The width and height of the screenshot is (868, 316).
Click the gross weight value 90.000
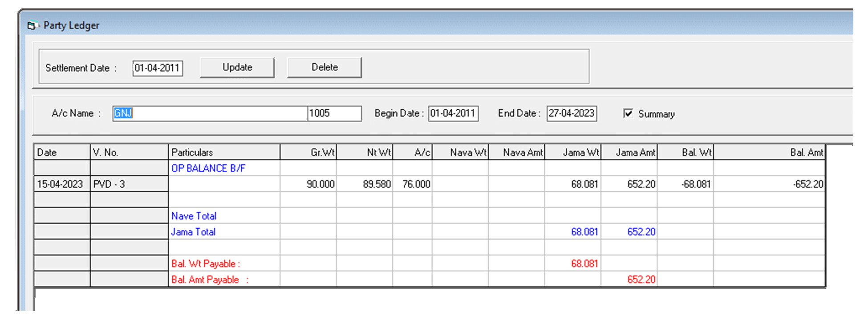(320, 184)
